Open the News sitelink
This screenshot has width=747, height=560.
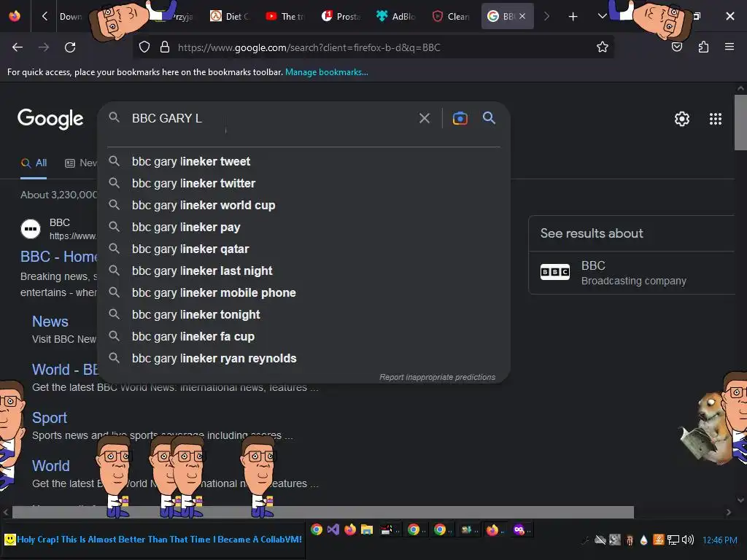click(50, 322)
